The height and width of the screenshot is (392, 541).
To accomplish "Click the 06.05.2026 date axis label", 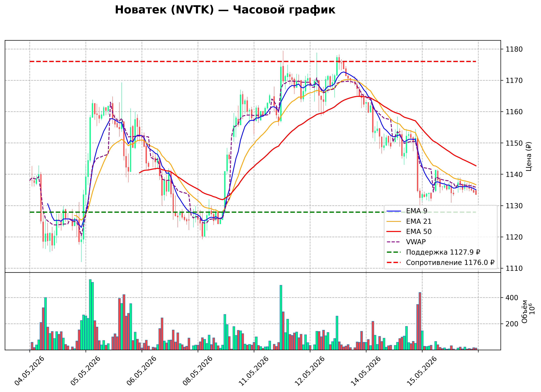I will [x=141, y=371].
